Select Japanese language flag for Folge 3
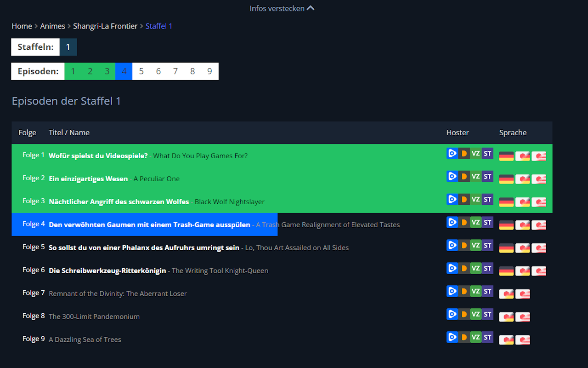 tap(538, 201)
